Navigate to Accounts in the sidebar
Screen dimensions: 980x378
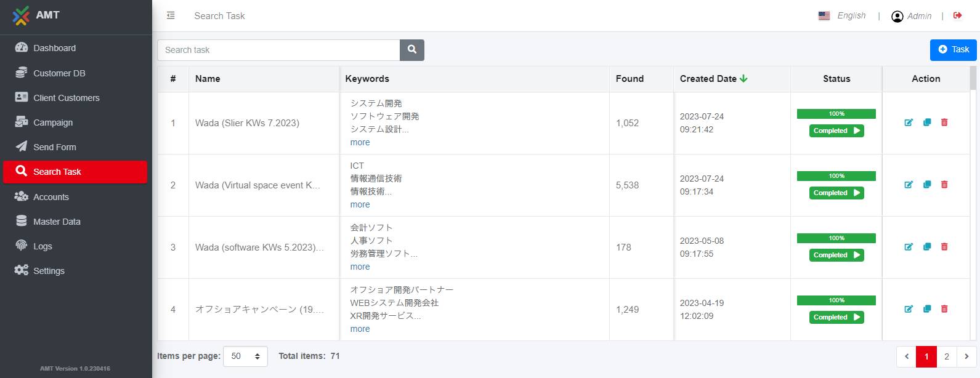(76, 196)
